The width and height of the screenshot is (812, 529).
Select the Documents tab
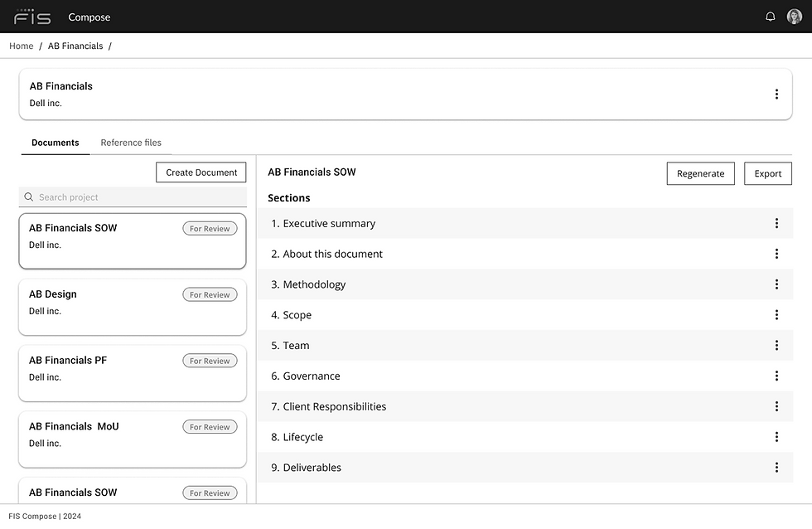[55, 142]
